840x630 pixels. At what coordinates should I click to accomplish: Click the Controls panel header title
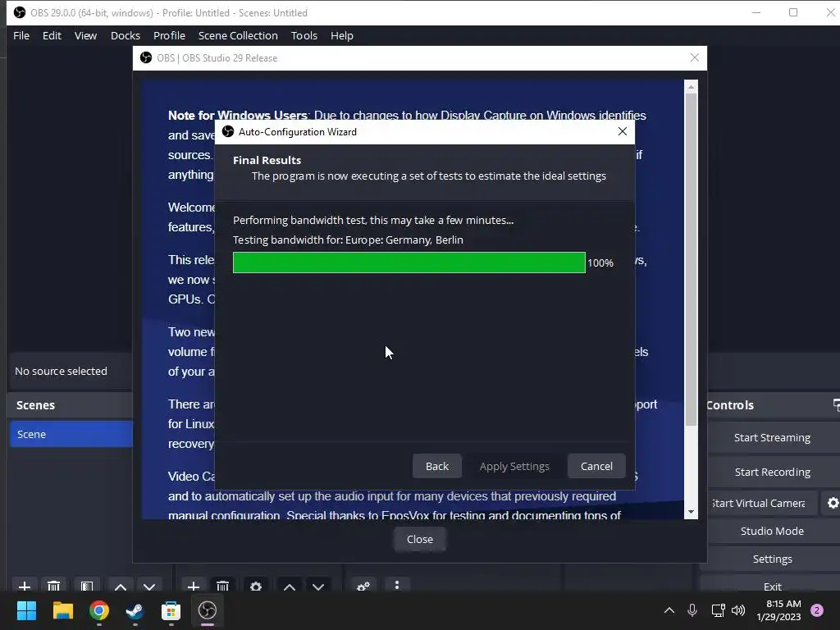point(730,405)
